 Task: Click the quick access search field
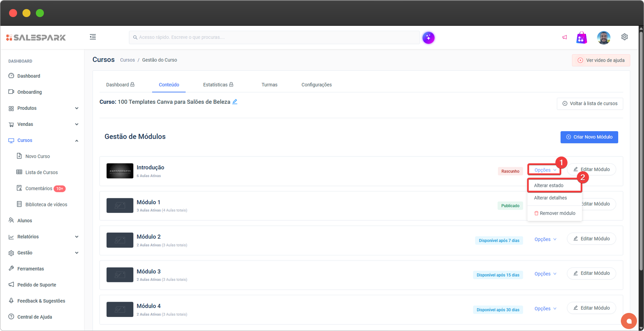click(x=274, y=37)
